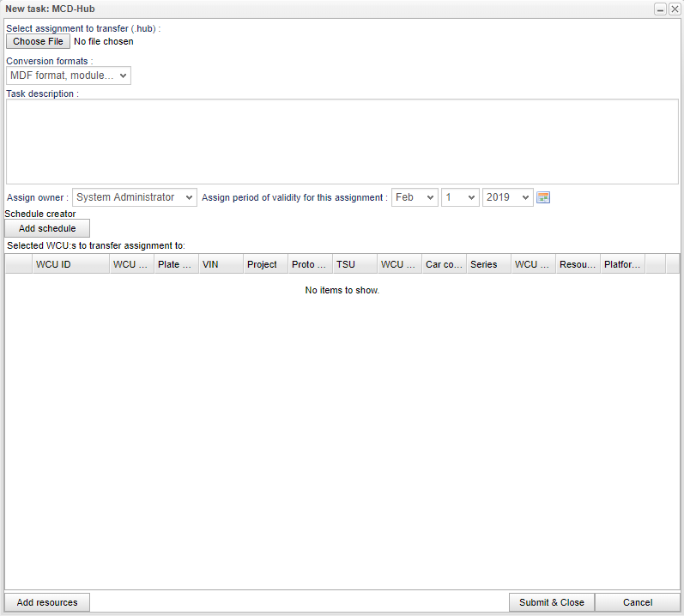Screen dimensions: 684x616
Task: Select the TSU column header
Action: [354, 264]
